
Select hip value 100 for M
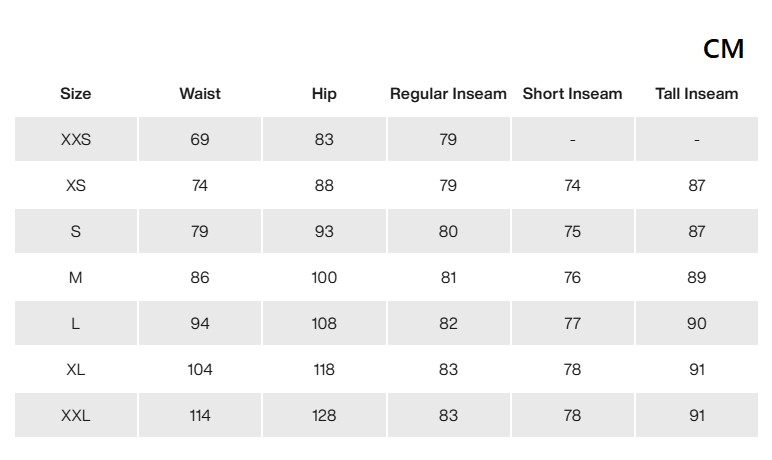click(x=324, y=277)
